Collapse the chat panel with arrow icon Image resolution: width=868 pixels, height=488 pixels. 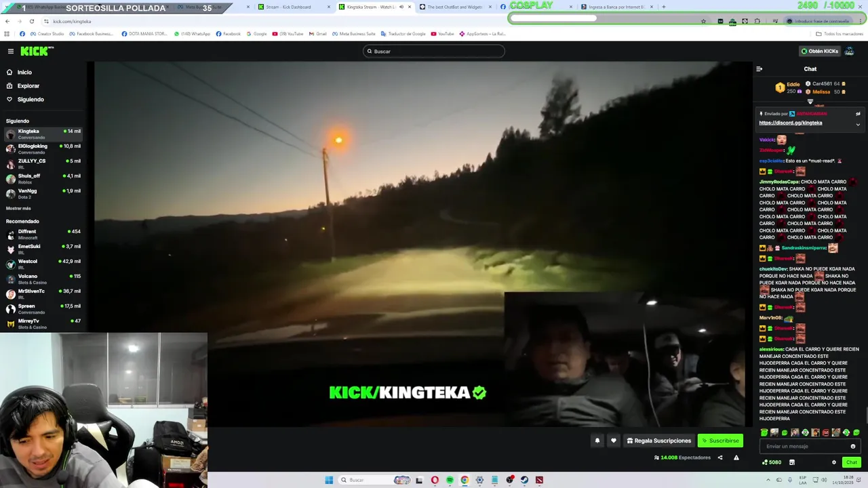[x=759, y=68]
